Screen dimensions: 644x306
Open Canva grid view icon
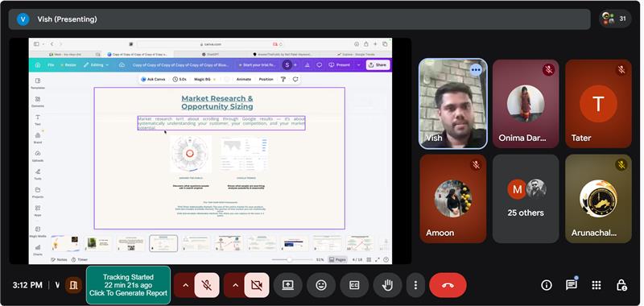369,259
